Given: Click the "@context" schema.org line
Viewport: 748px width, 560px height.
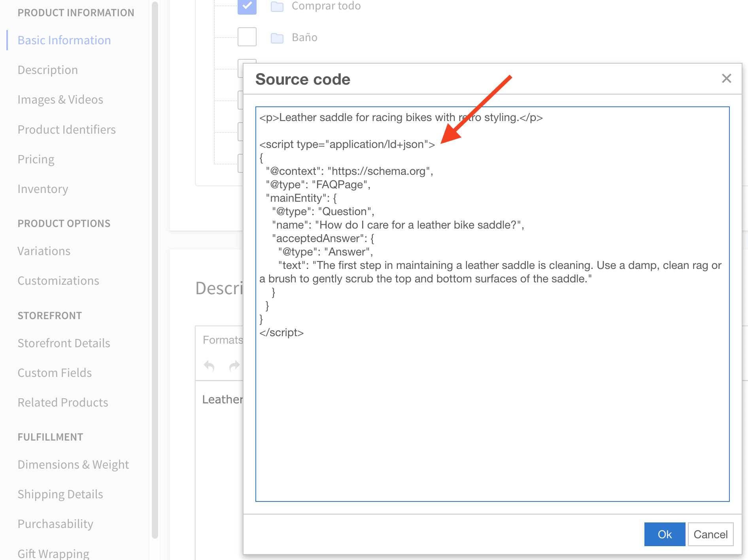Looking at the screenshot, I should [349, 171].
